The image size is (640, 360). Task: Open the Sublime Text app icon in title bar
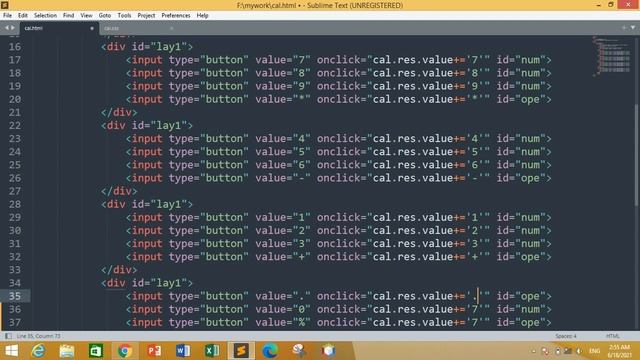[x=5, y=5]
